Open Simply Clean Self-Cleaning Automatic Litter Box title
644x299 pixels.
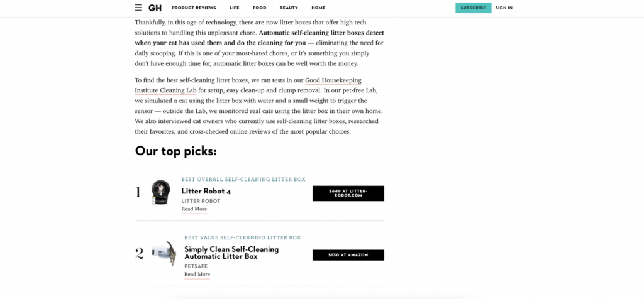(231, 253)
